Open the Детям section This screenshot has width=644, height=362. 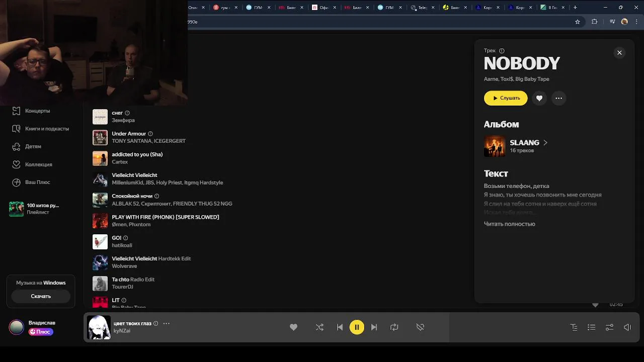click(33, 146)
